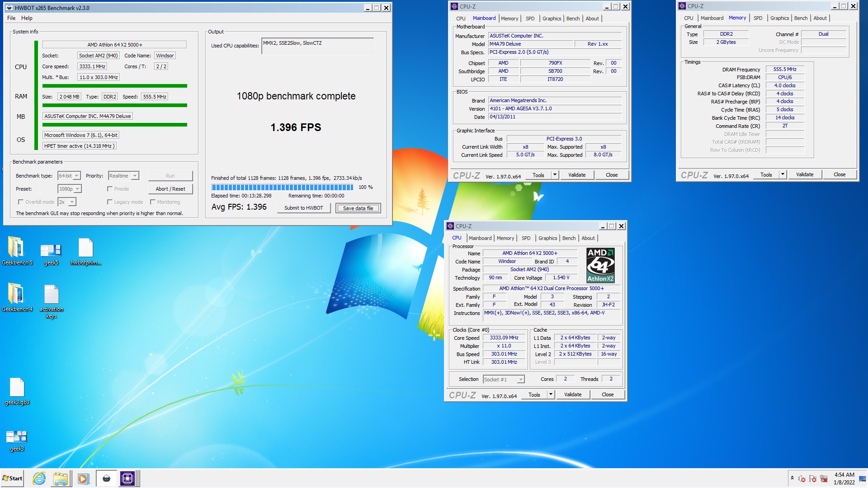Open geek3.gb3 file on desktop
Image resolution: width=868 pixels, height=488 pixels.
click(x=17, y=391)
